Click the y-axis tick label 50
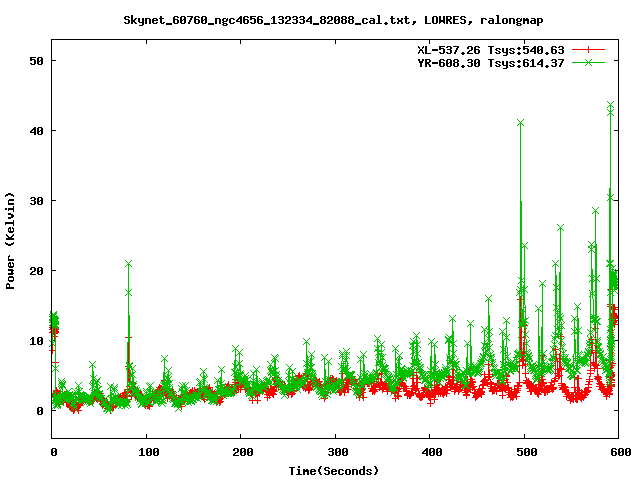The height and width of the screenshot is (480, 640). pos(36,61)
